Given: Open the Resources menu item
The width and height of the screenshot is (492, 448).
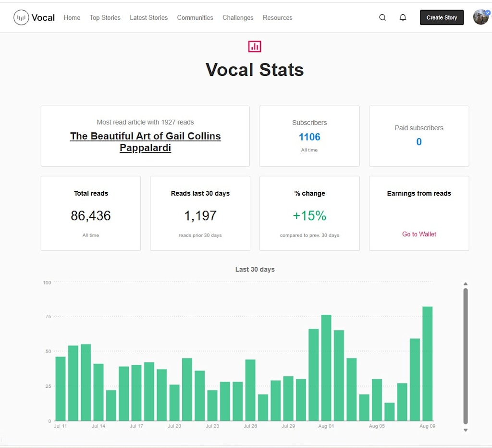Looking at the screenshot, I should pyautogui.click(x=277, y=18).
